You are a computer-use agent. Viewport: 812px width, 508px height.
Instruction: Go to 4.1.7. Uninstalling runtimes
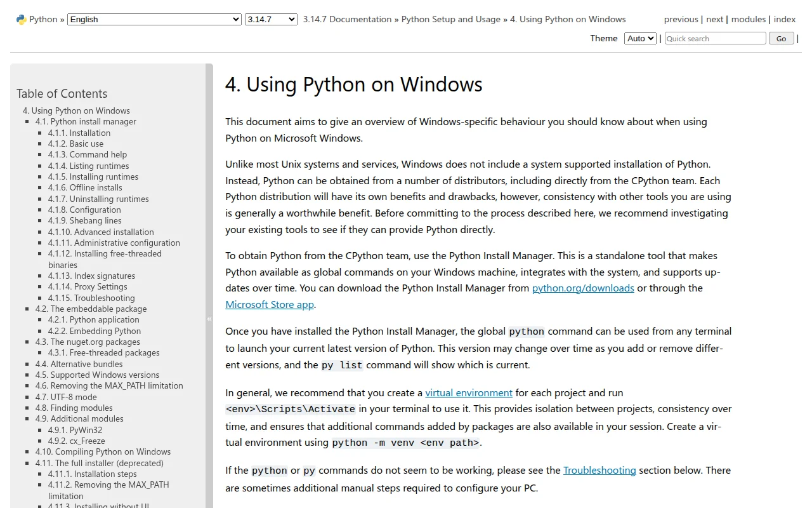(98, 199)
